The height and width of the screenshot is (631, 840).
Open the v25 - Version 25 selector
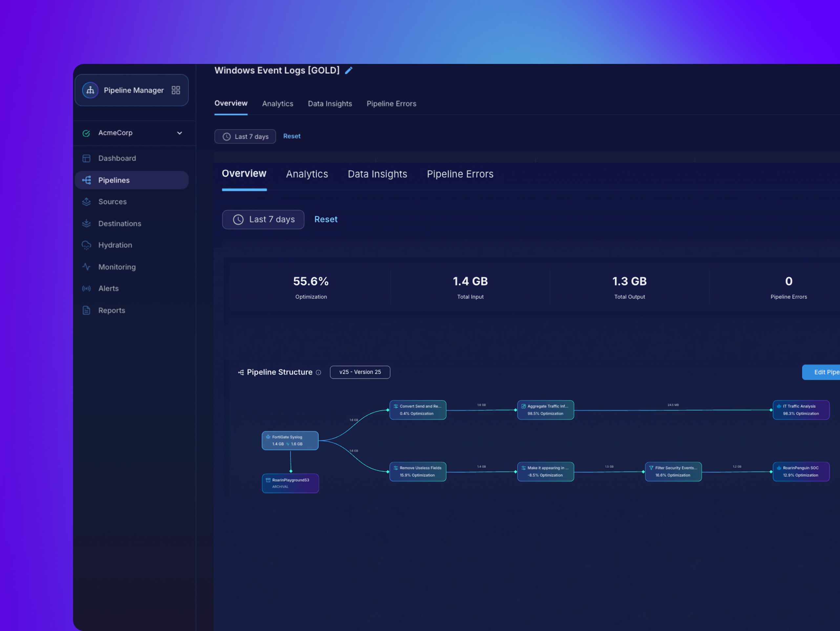pos(360,372)
